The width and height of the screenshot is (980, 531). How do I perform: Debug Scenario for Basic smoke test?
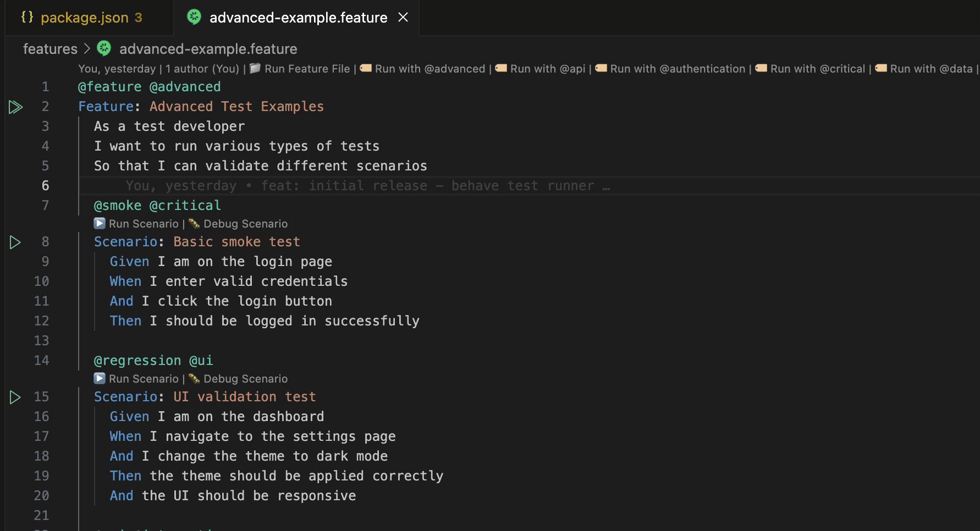(x=245, y=224)
